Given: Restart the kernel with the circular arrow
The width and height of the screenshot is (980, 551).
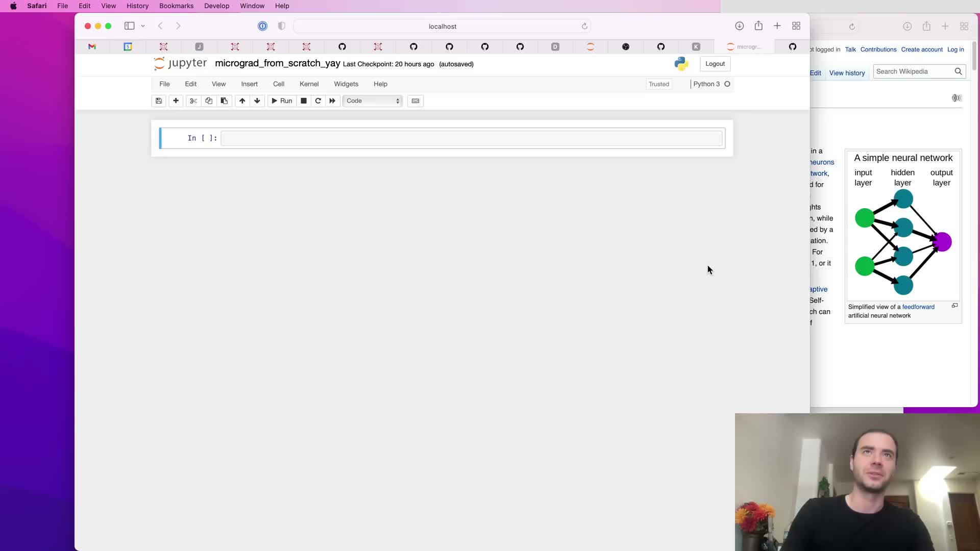Looking at the screenshot, I should (318, 101).
